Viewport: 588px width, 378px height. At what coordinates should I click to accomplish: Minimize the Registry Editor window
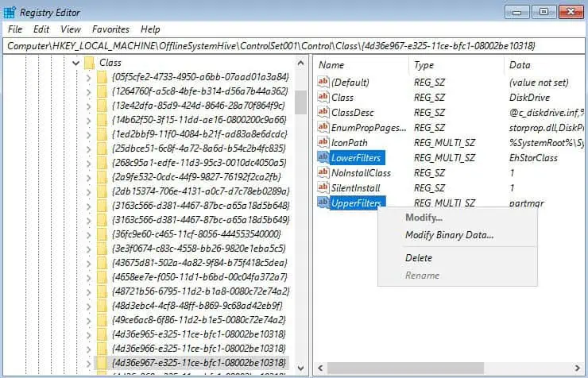point(517,13)
